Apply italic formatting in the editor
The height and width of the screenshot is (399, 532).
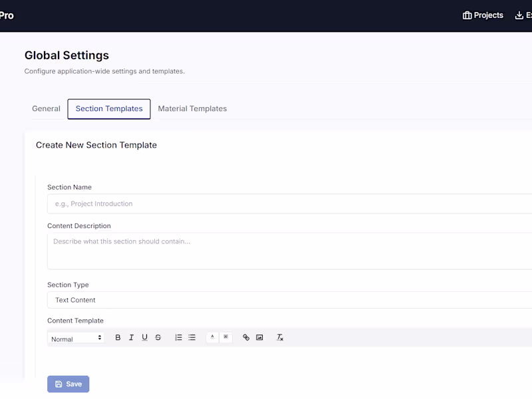click(131, 337)
